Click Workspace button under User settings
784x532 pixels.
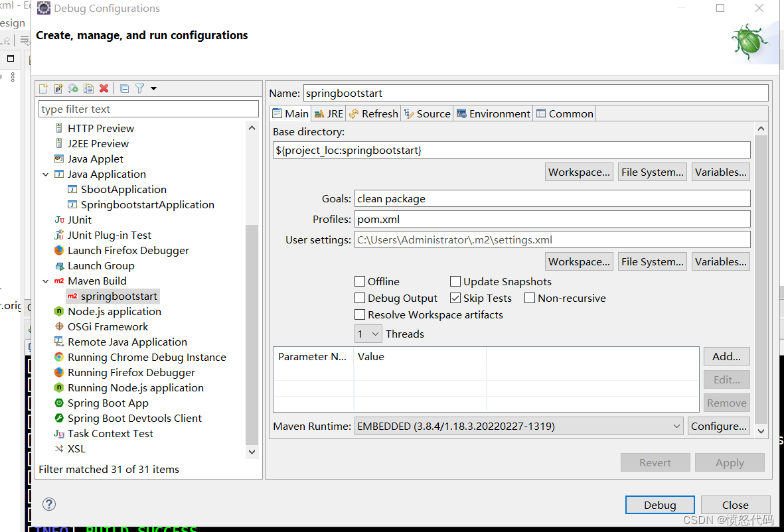(x=579, y=262)
